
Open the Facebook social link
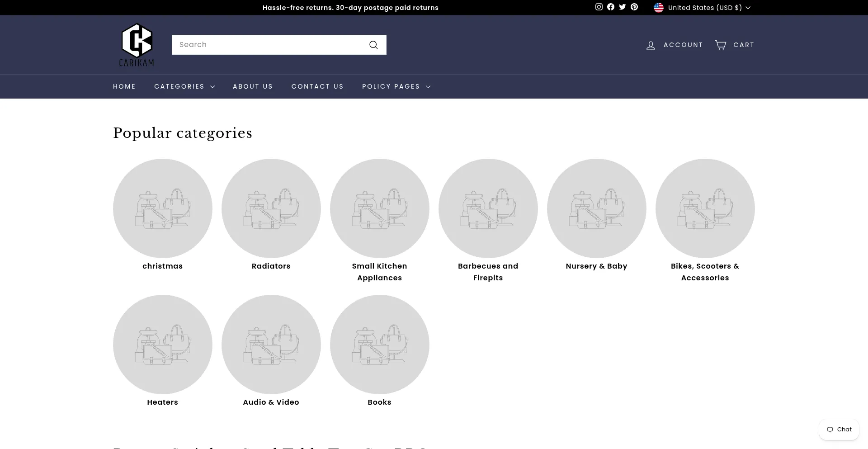[x=611, y=7]
